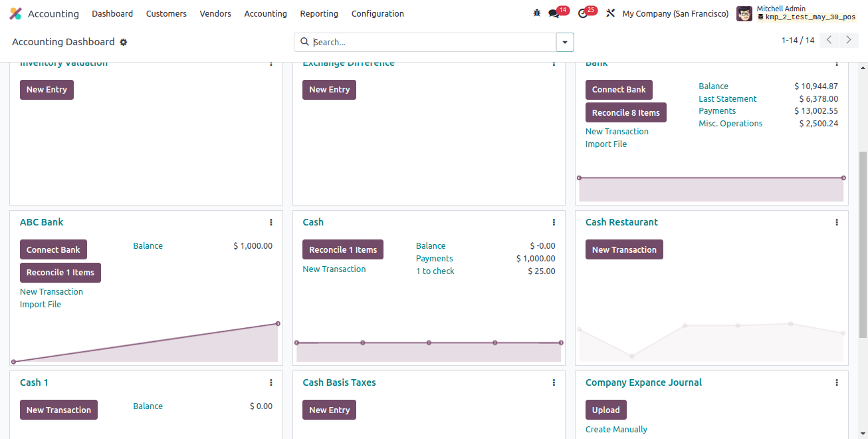Click the Last Statement link on the Bank card
The image size is (868, 439).
(x=727, y=99)
